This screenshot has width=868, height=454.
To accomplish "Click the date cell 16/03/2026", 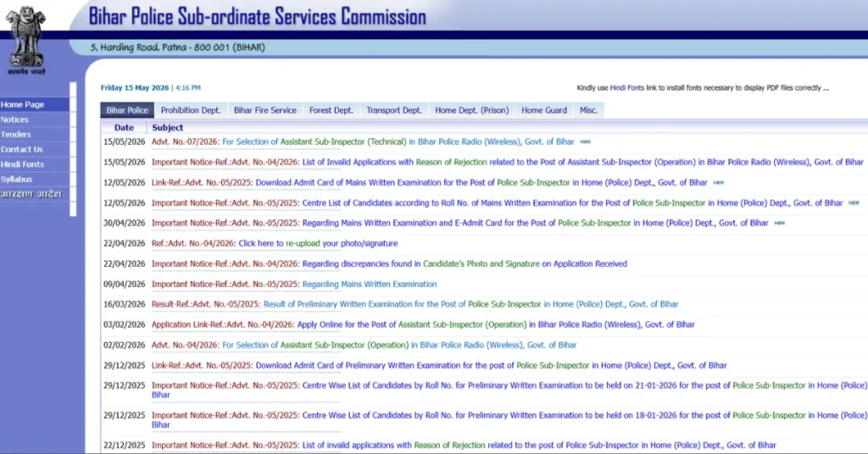I will [124, 304].
